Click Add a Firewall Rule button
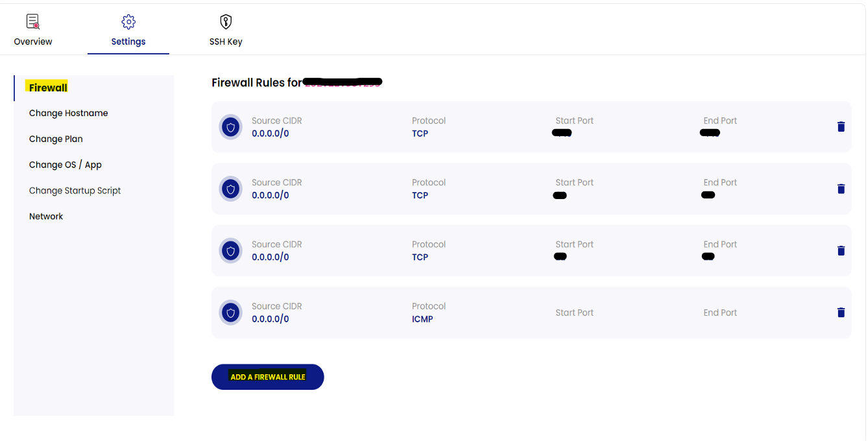This screenshot has width=868, height=441. [267, 377]
